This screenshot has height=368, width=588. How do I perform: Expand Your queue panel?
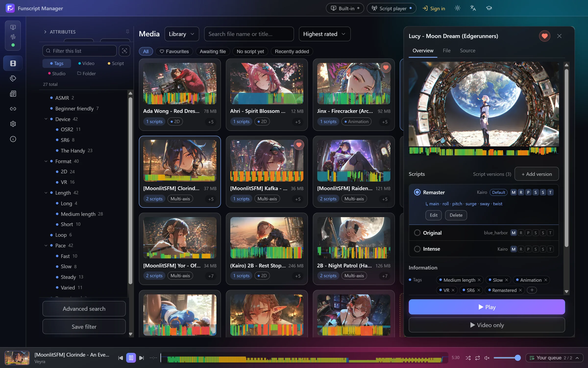[554, 358]
